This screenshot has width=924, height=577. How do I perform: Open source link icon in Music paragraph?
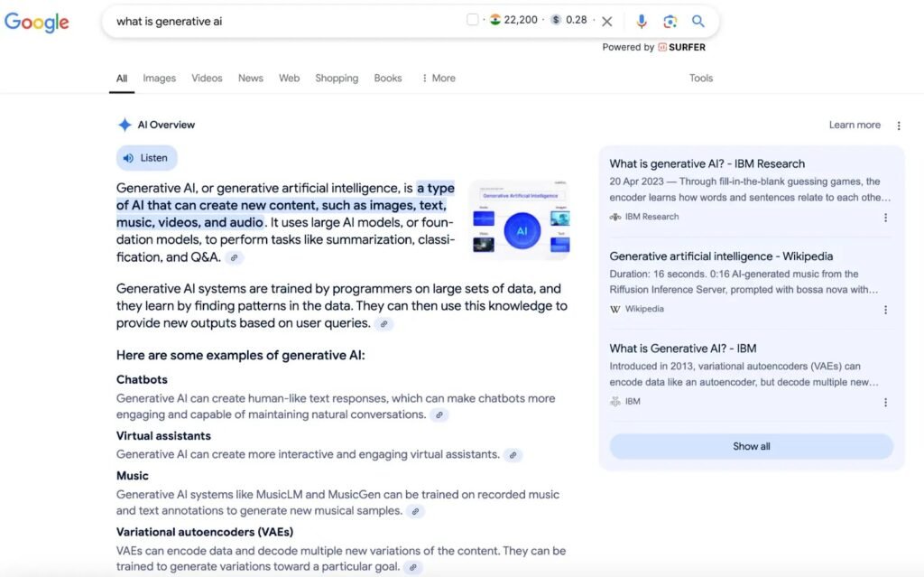[415, 511]
